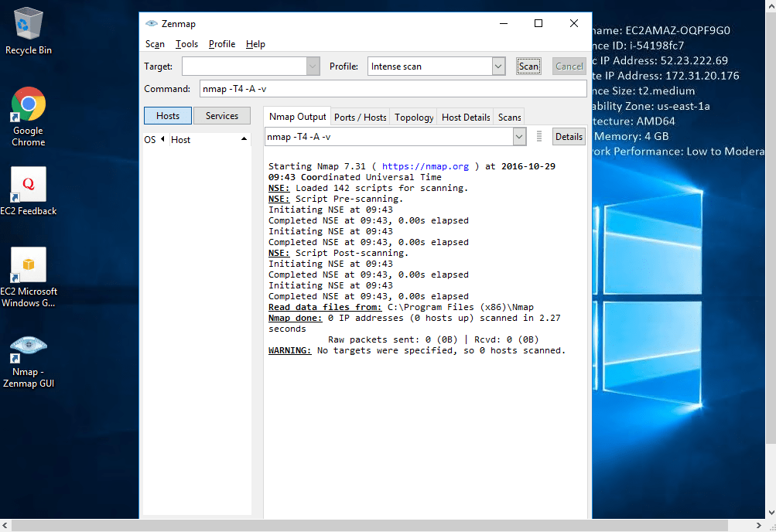Switch to the Topology tab
Image resolution: width=776 pixels, height=532 pixels.
click(414, 118)
